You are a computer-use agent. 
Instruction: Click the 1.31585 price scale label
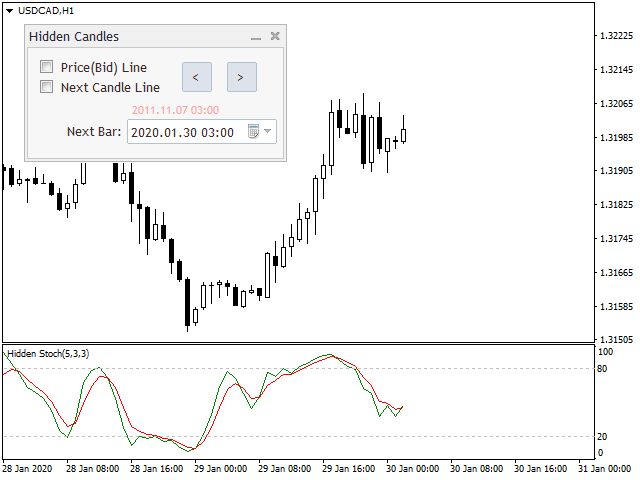click(616, 306)
